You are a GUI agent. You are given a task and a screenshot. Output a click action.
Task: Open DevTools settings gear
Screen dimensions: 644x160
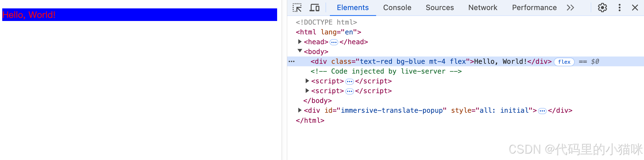602,8
